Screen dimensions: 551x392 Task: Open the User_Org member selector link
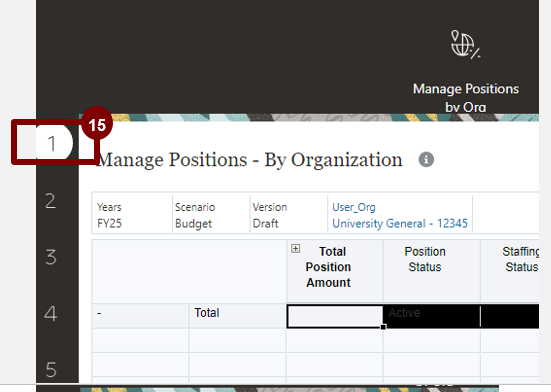coord(354,207)
